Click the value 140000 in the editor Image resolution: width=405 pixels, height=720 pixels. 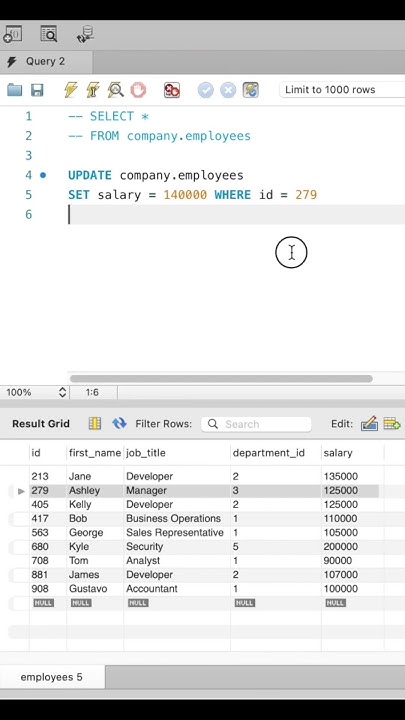tap(185, 195)
